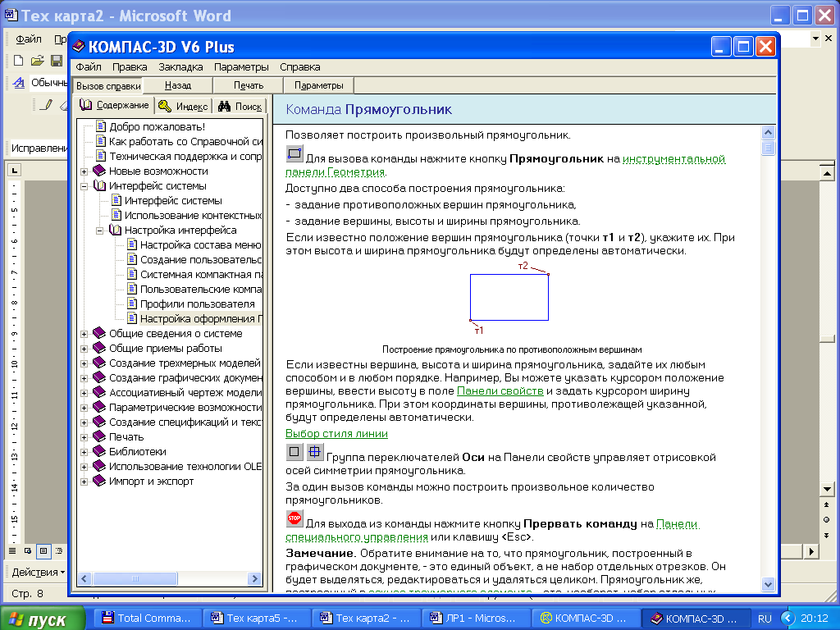The height and width of the screenshot is (630, 840).
Task: Click the red STOP command icon
Action: coord(294,518)
